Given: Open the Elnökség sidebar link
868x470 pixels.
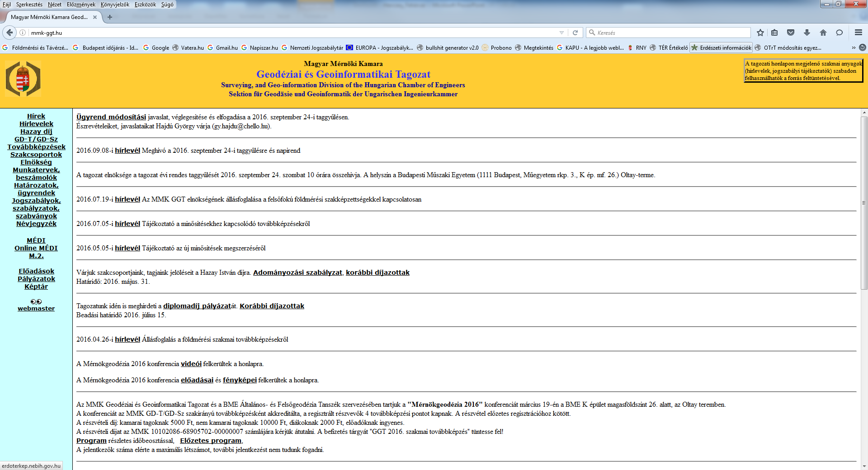Looking at the screenshot, I should [36, 162].
